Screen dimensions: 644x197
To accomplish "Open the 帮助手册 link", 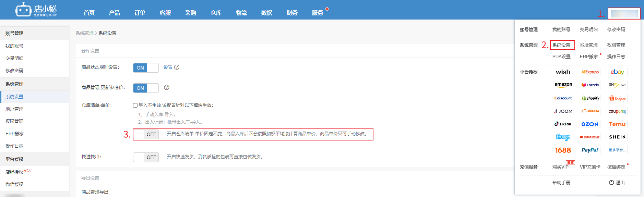I will click(x=561, y=183).
